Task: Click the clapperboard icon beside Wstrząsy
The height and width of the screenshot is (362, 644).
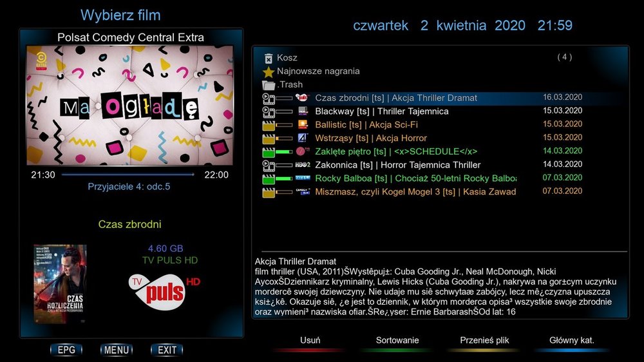Action: [x=269, y=138]
